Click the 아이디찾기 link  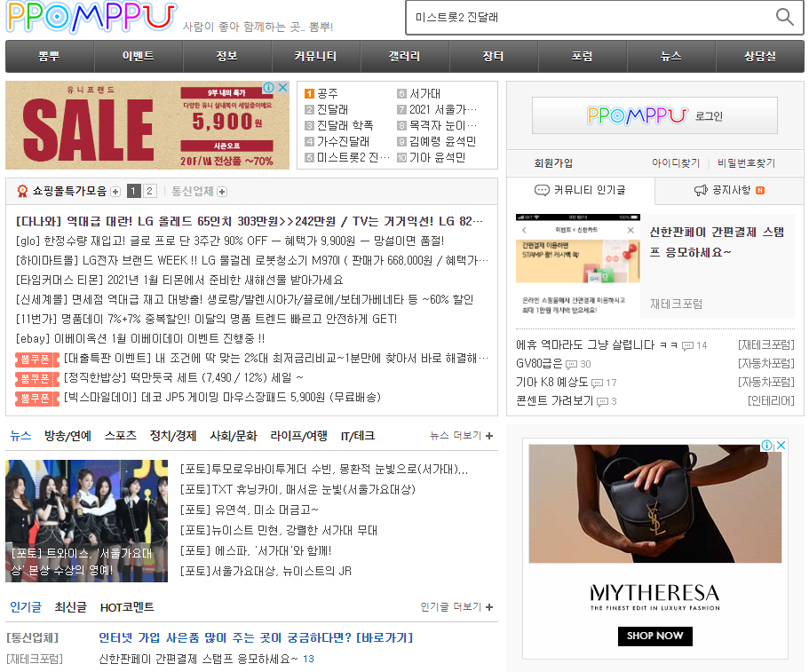coord(676,163)
